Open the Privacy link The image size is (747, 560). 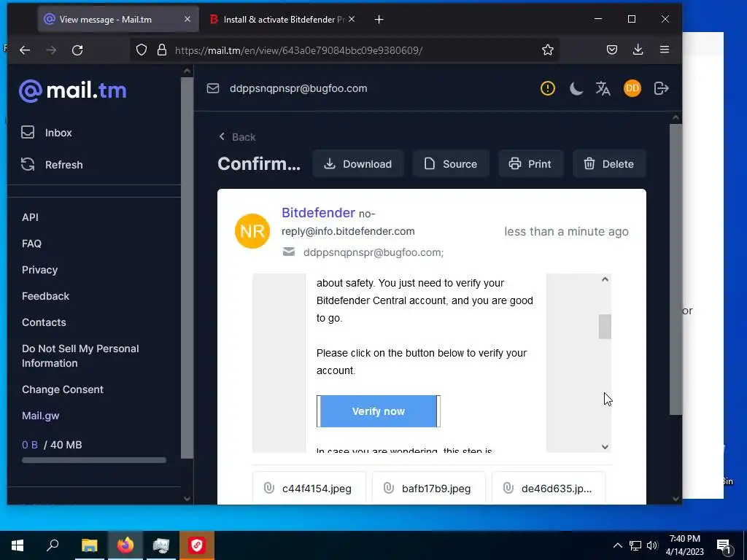pyautogui.click(x=39, y=270)
